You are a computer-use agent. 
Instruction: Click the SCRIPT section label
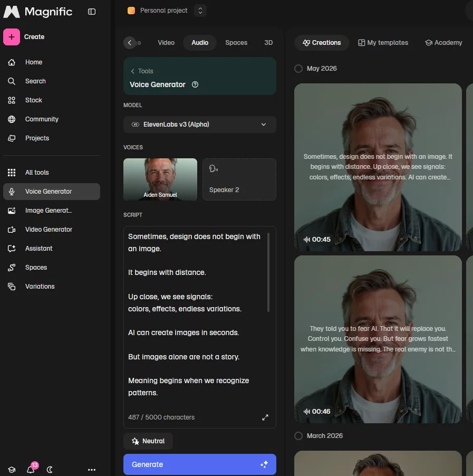[132, 215]
